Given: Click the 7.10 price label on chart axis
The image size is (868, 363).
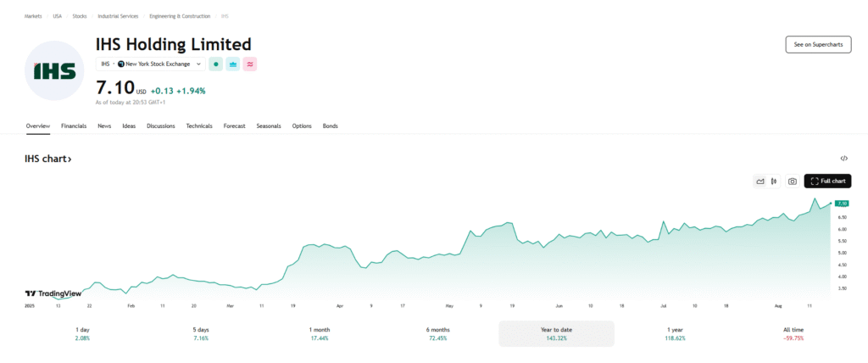Looking at the screenshot, I should click(842, 204).
